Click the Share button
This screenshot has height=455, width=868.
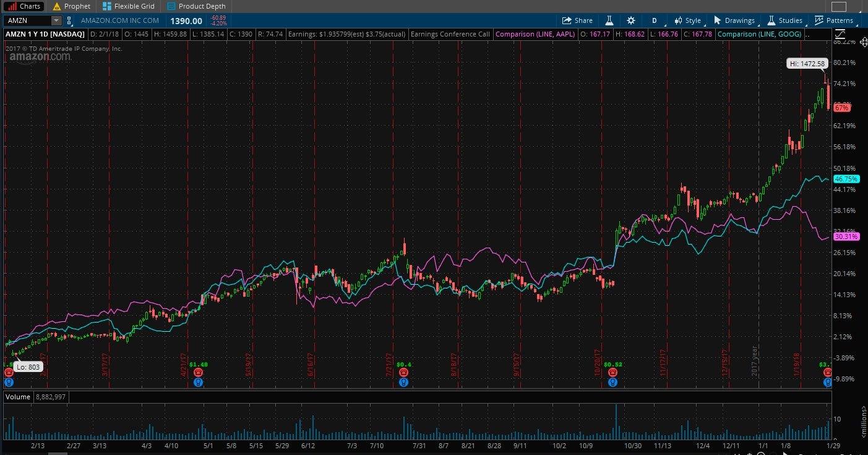point(577,20)
